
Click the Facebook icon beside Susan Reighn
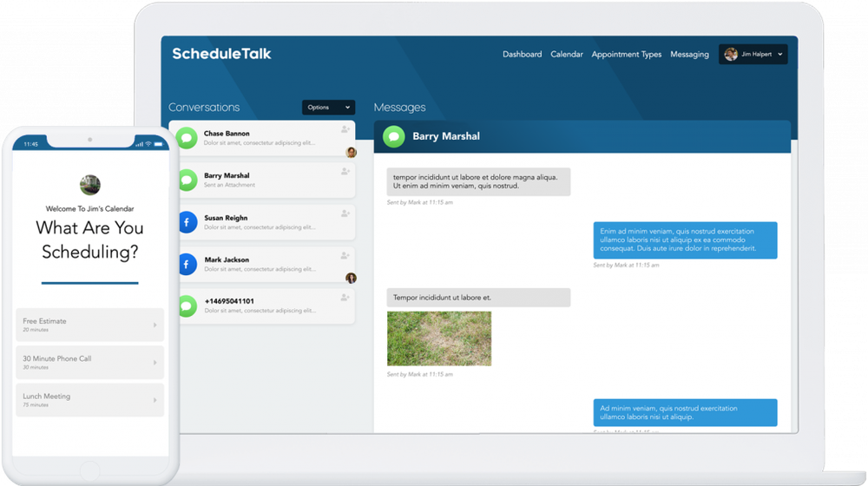tap(187, 222)
